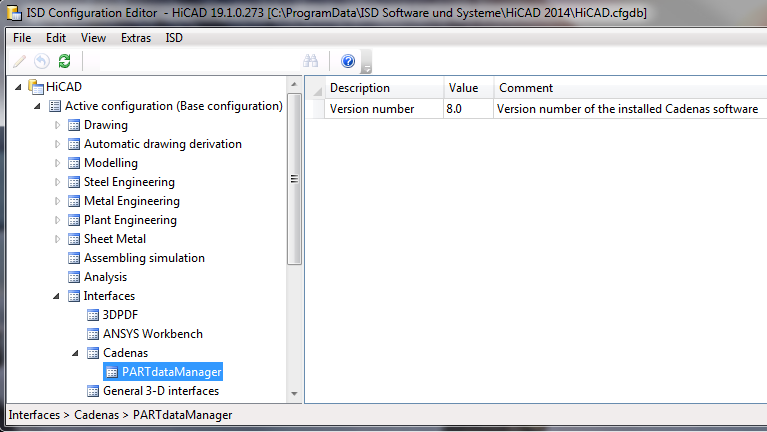Click the tree scrollbar down arrow

294,393
